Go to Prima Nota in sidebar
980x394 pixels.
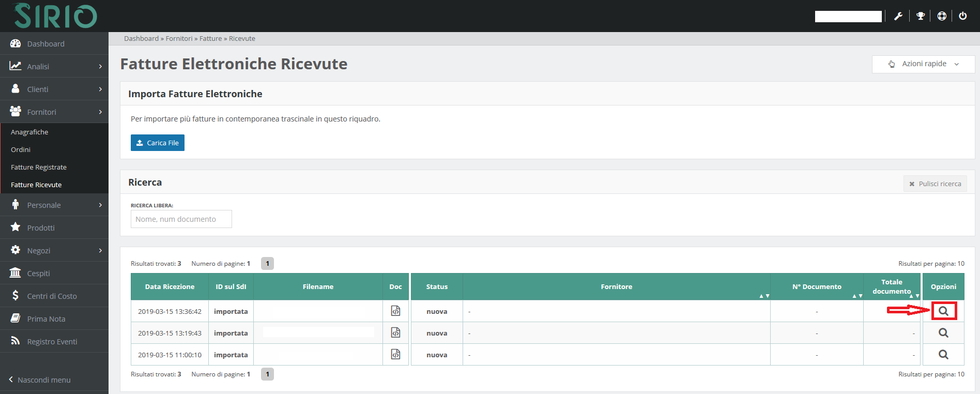[x=46, y=319]
